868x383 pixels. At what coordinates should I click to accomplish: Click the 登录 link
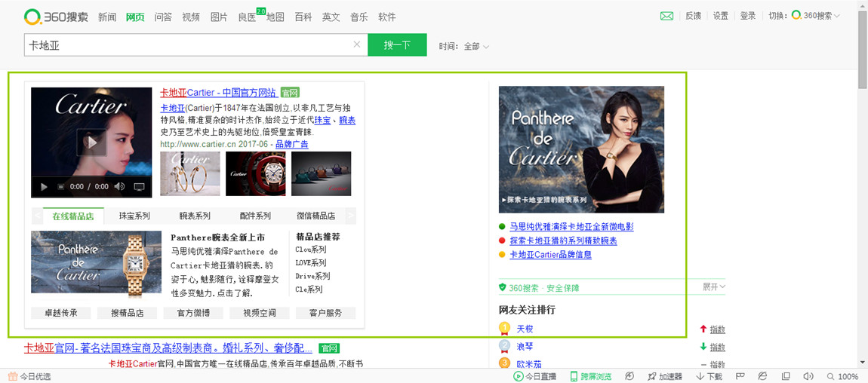[748, 16]
